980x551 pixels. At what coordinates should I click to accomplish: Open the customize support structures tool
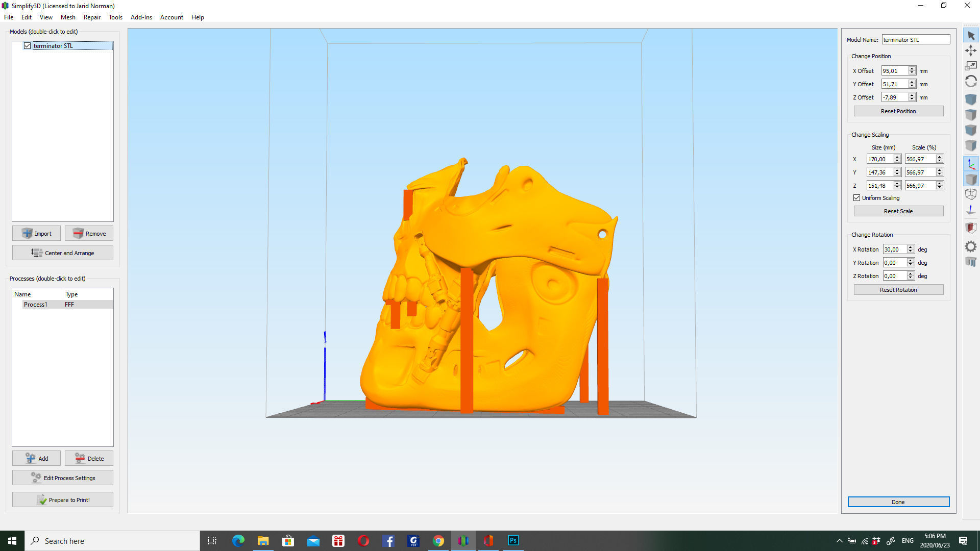click(971, 262)
